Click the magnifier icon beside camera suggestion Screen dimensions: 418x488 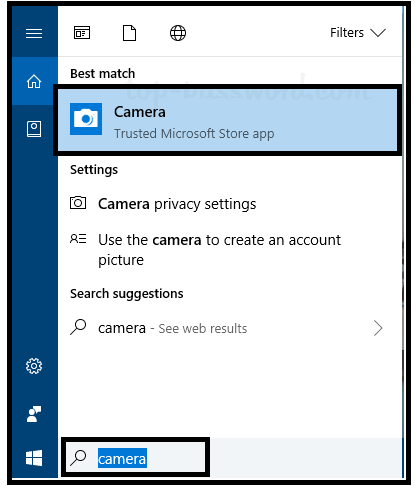(x=78, y=327)
